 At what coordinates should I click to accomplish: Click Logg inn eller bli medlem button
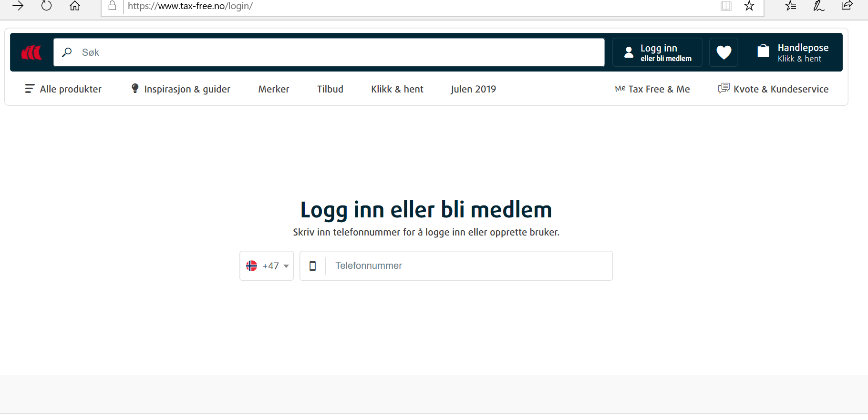[657, 52]
